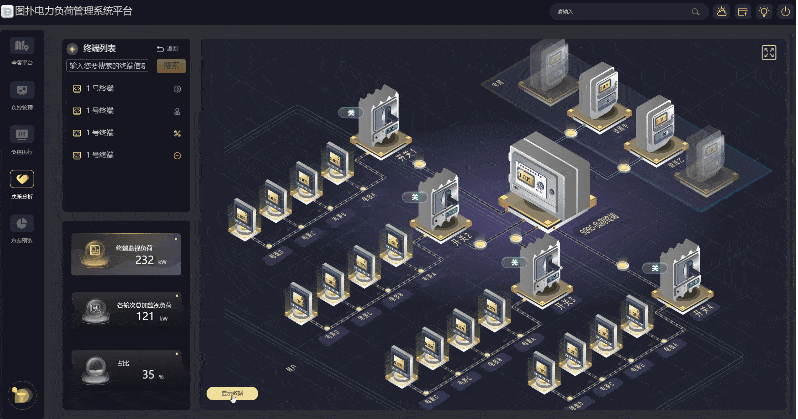Screen dimensions: 798x419
Task: Click the back arrow in terminal list header
Action: click(x=160, y=49)
